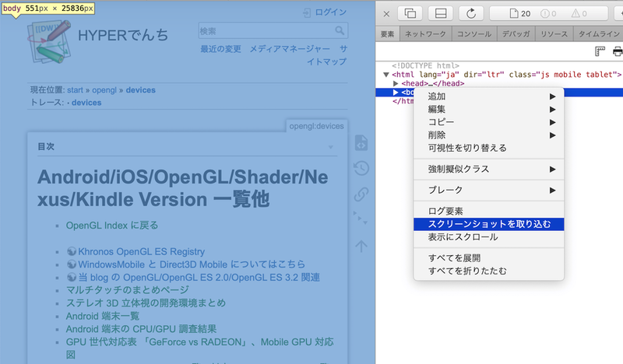Open the メディアマネージャー link
Screen dimensions: 623x364
coord(290,49)
